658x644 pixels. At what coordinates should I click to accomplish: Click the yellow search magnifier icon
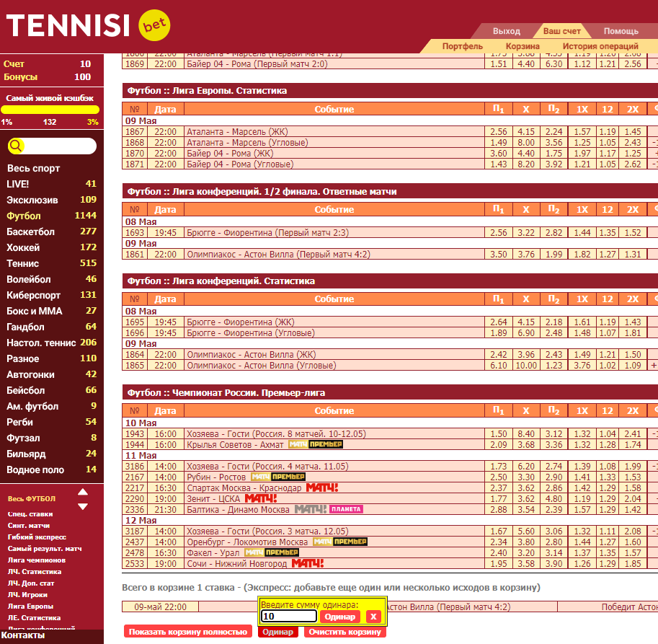coord(16,146)
